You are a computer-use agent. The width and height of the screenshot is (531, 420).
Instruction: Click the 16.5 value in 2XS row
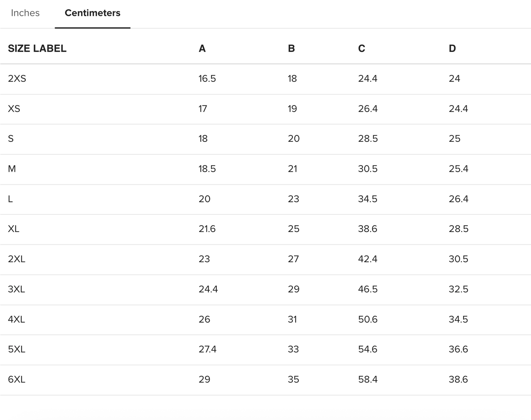pyautogui.click(x=207, y=79)
